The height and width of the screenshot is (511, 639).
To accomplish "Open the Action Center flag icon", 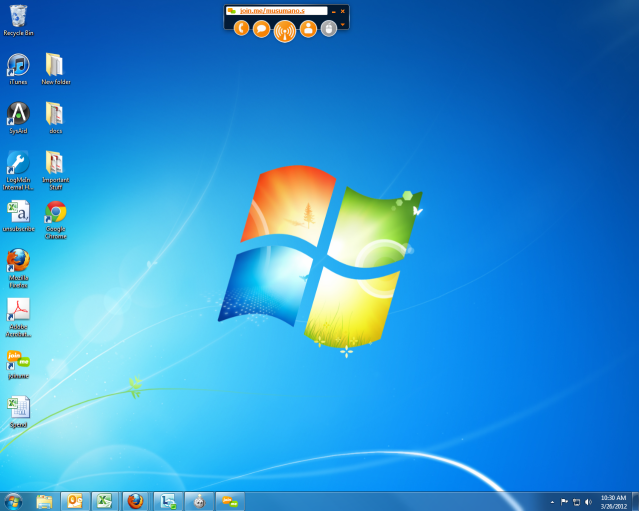I will (x=564, y=502).
